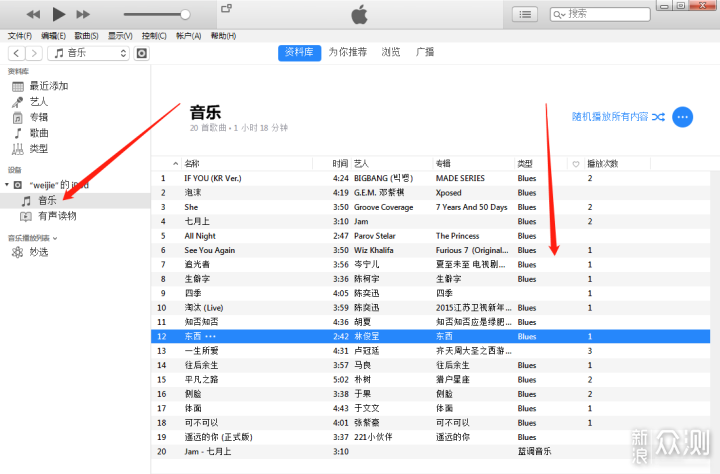Click artist cell "Groove Coverage"

point(383,207)
